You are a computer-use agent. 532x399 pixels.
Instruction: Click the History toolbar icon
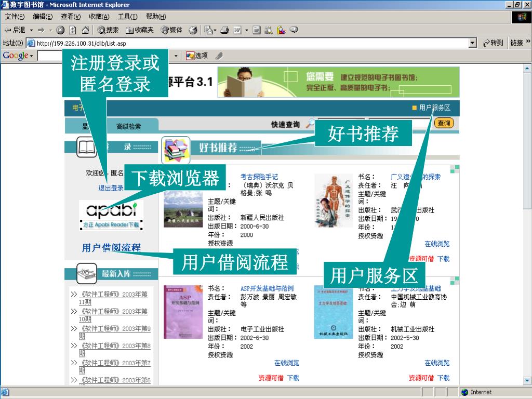(193, 30)
